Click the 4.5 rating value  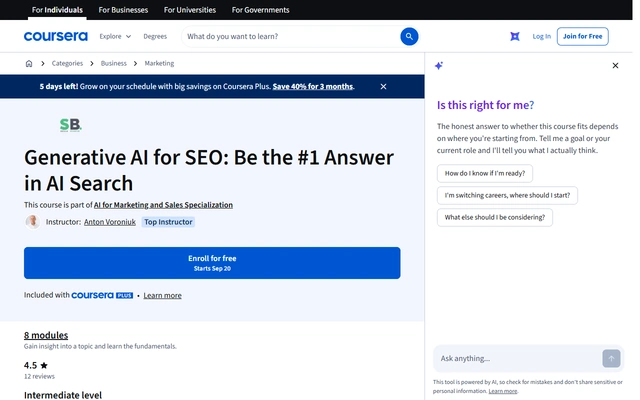30,365
